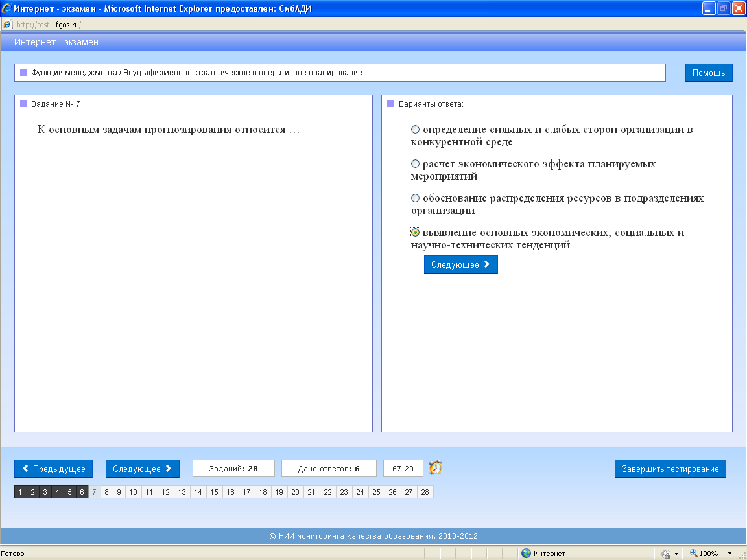Select option about strengths and weaknesses of organization
Image resolution: width=747 pixels, height=560 pixels.
[415, 130]
